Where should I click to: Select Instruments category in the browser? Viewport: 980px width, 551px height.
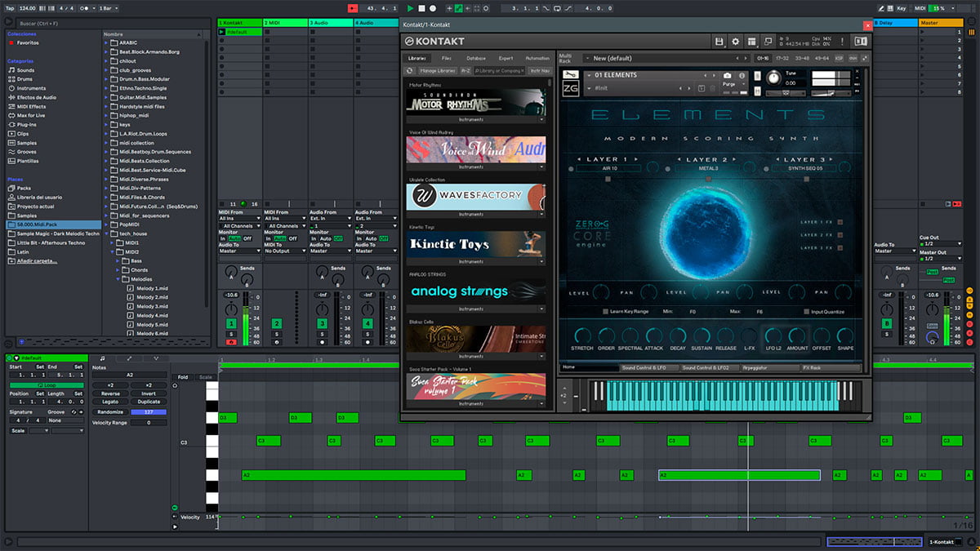[31, 88]
